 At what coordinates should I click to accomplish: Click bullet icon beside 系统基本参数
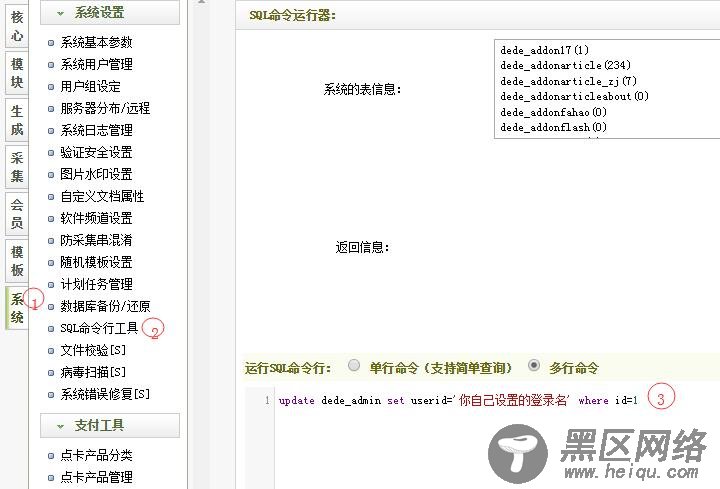51,43
